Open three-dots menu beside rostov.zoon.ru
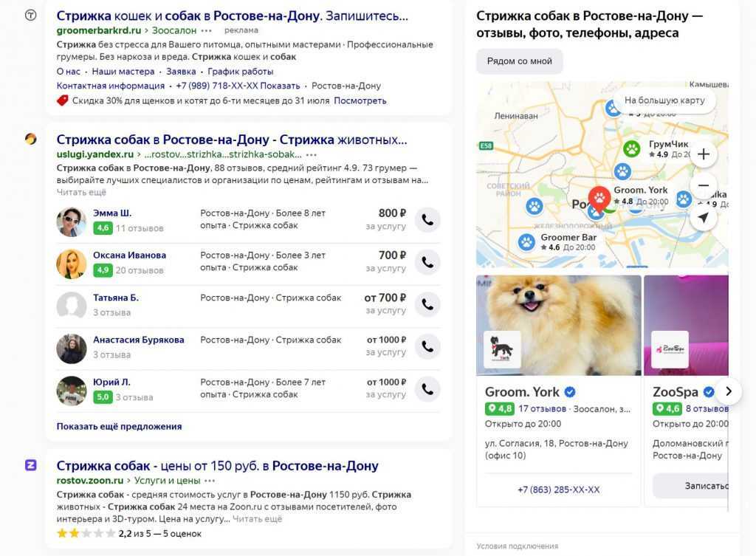 point(210,481)
